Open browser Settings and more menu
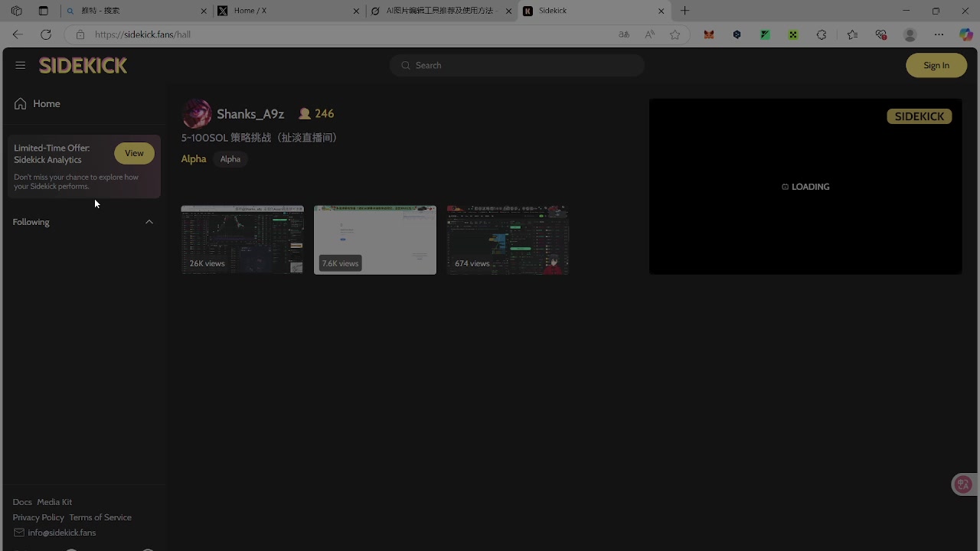This screenshot has height=551, width=980. (939, 34)
